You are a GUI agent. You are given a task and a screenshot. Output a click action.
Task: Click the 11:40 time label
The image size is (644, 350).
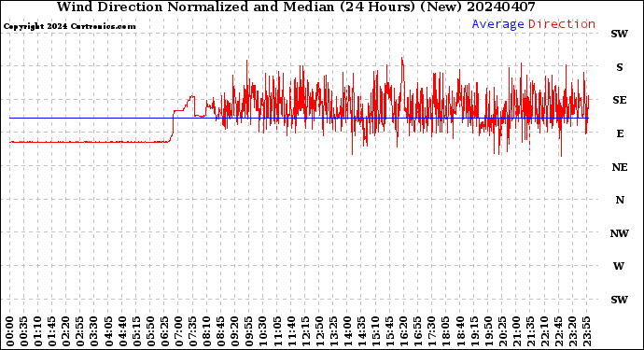click(x=291, y=331)
